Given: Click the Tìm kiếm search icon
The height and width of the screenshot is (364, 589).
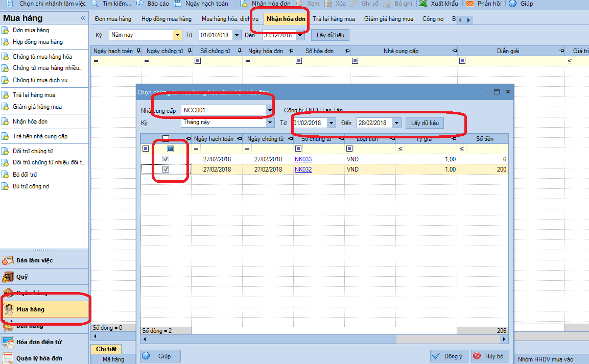Looking at the screenshot, I should click(x=95, y=4).
